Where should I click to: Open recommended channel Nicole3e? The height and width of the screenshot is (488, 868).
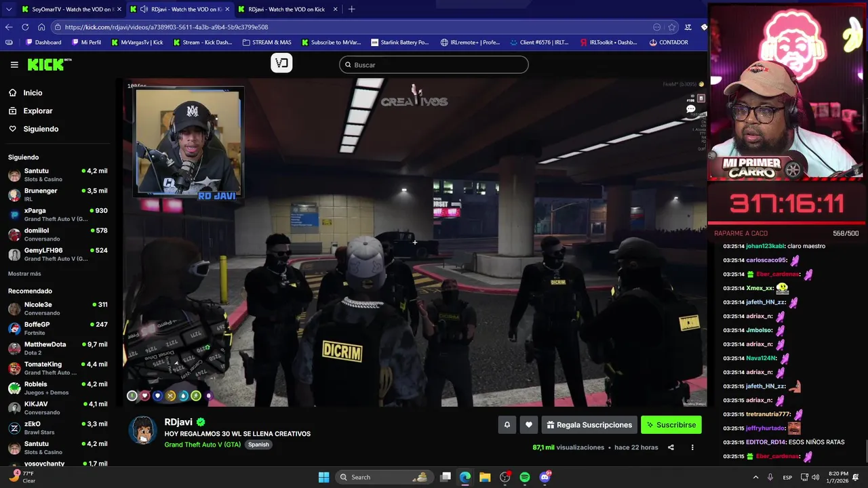58,308
